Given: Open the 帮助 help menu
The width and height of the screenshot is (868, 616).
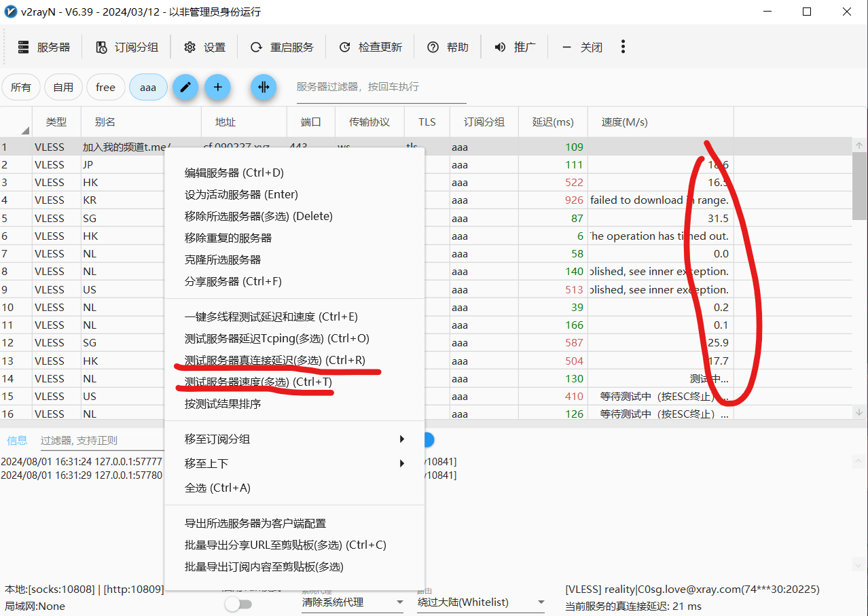Looking at the screenshot, I should point(448,47).
